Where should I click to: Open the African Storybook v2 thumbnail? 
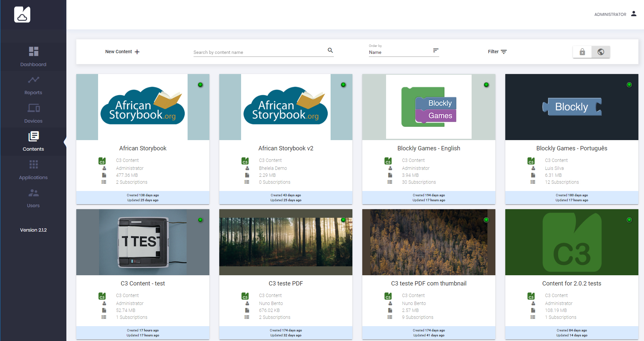[286, 107]
